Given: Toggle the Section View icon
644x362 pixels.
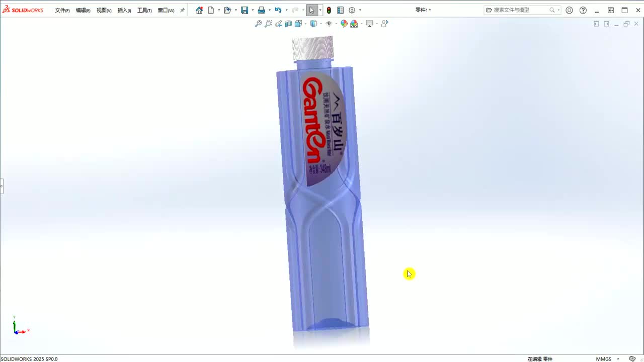Looking at the screenshot, I should (288, 24).
